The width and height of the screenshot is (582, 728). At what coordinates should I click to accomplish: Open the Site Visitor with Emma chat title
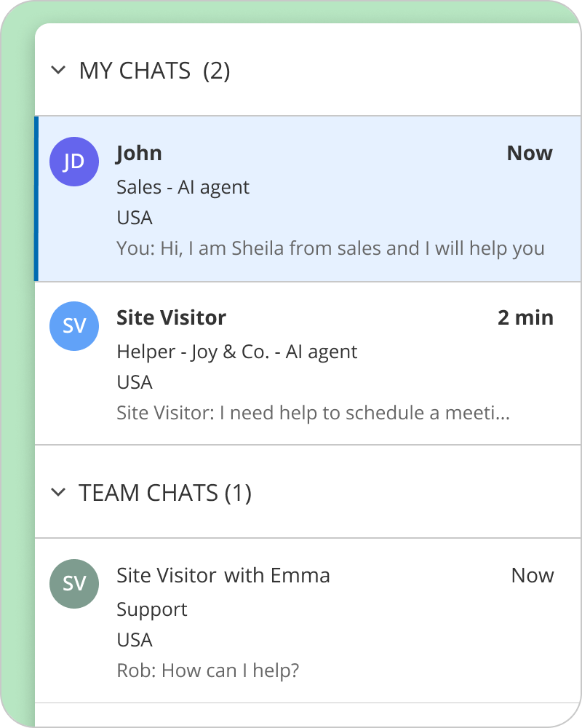223,576
